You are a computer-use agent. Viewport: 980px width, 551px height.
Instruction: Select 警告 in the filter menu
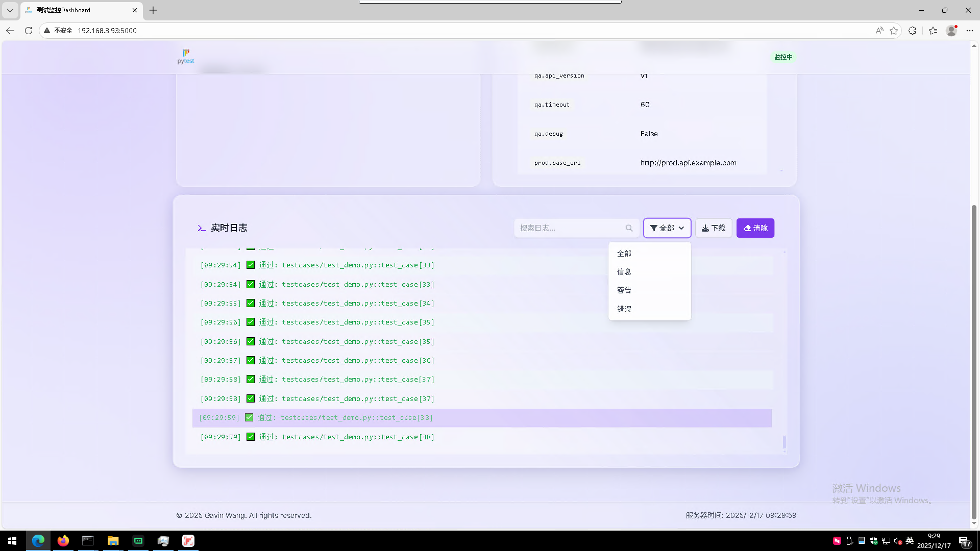point(649,290)
